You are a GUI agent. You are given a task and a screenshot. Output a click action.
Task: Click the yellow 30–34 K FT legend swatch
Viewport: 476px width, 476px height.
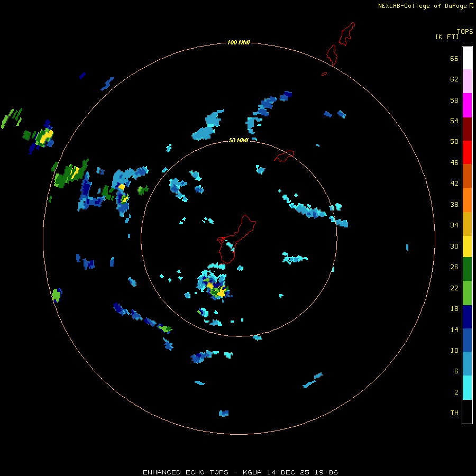467,246
